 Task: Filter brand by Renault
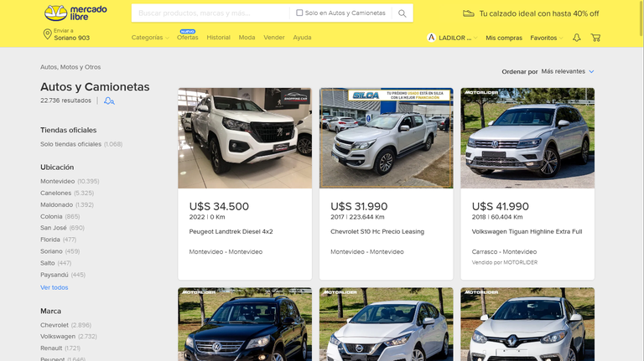click(x=60, y=348)
